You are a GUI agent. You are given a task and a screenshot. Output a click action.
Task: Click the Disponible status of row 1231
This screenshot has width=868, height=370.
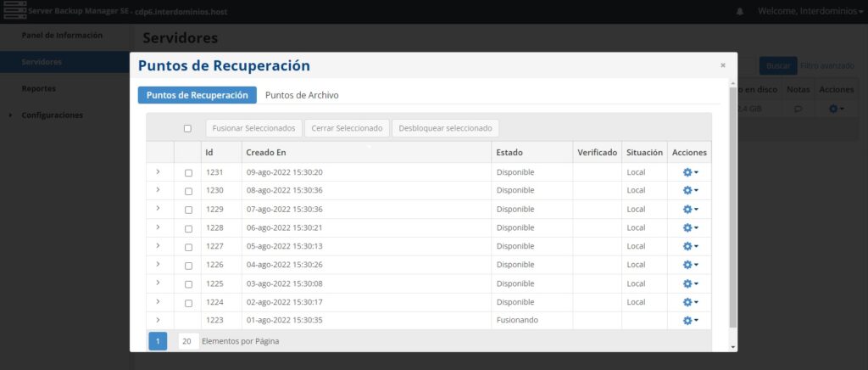tap(515, 172)
